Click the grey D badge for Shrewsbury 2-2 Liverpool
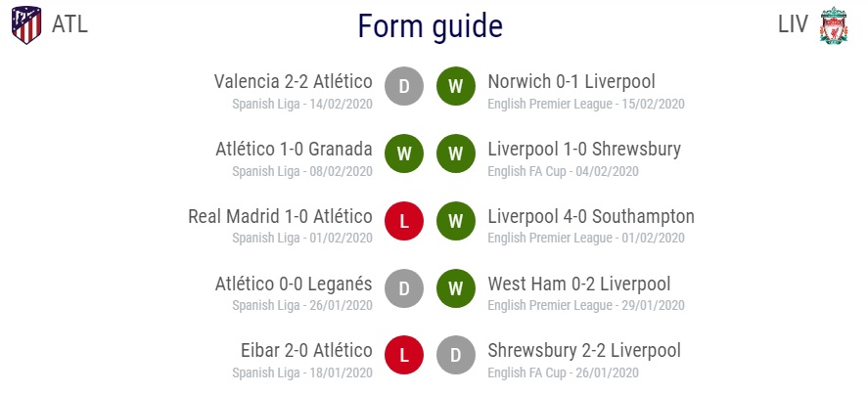The height and width of the screenshot is (394, 868). tap(456, 355)
